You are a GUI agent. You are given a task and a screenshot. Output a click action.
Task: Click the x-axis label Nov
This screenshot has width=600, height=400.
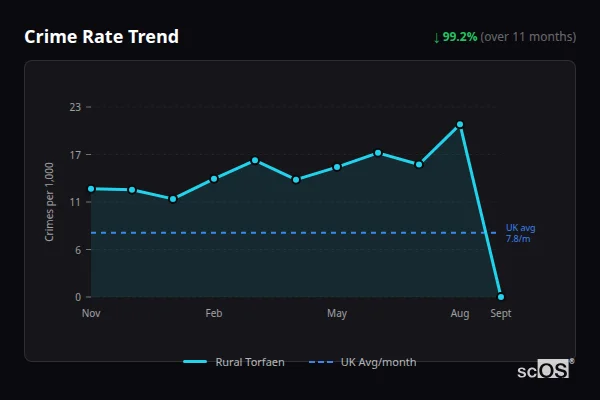(91, 313)
